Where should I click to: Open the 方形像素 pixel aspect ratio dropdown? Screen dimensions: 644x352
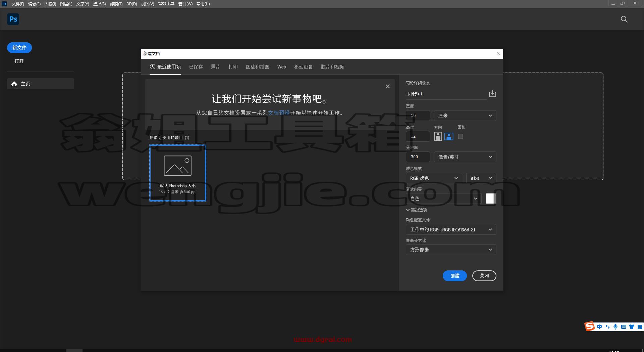(x=451, y=250)
